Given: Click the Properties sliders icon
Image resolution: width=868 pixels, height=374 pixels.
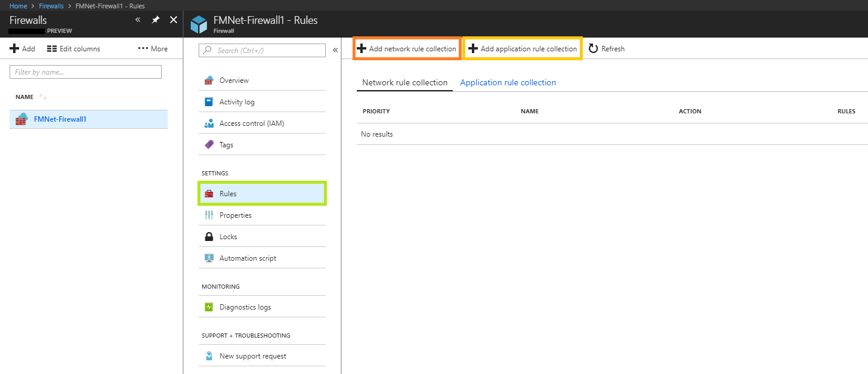Looking at the screenshot, I should (x=209, y=215).
